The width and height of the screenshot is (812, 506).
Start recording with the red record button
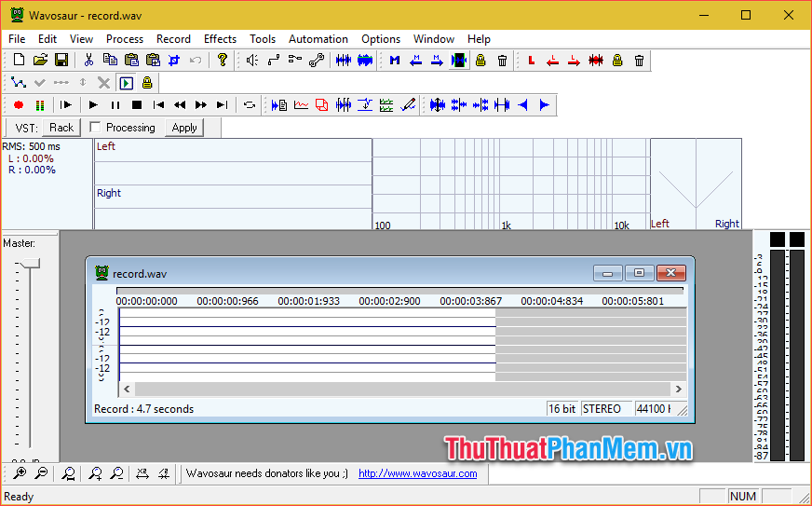[19, 105]
